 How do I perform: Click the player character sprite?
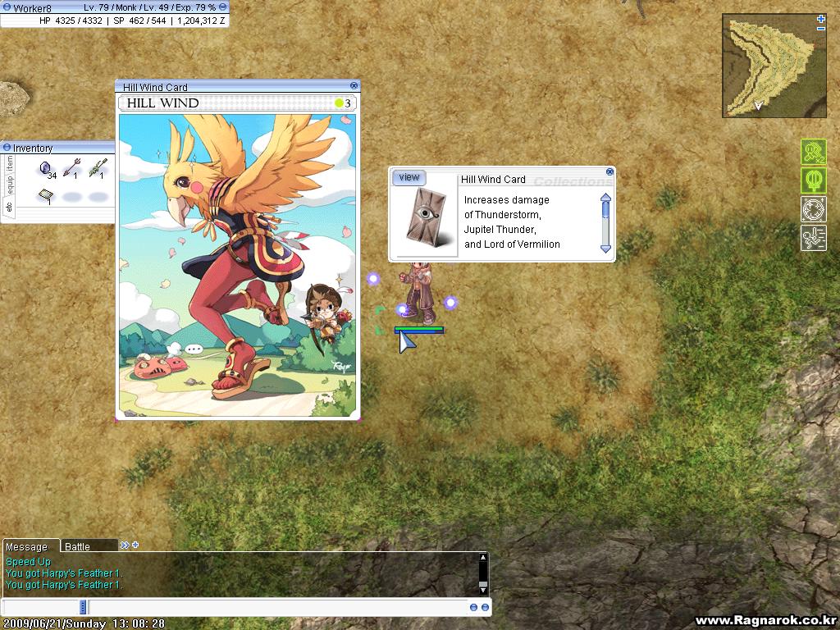point(418,294)
